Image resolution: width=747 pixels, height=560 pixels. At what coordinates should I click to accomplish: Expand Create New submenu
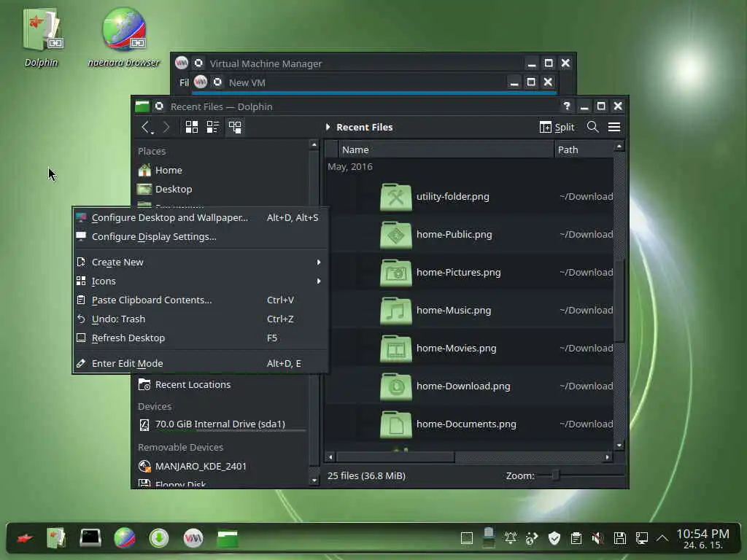(200, 262)
